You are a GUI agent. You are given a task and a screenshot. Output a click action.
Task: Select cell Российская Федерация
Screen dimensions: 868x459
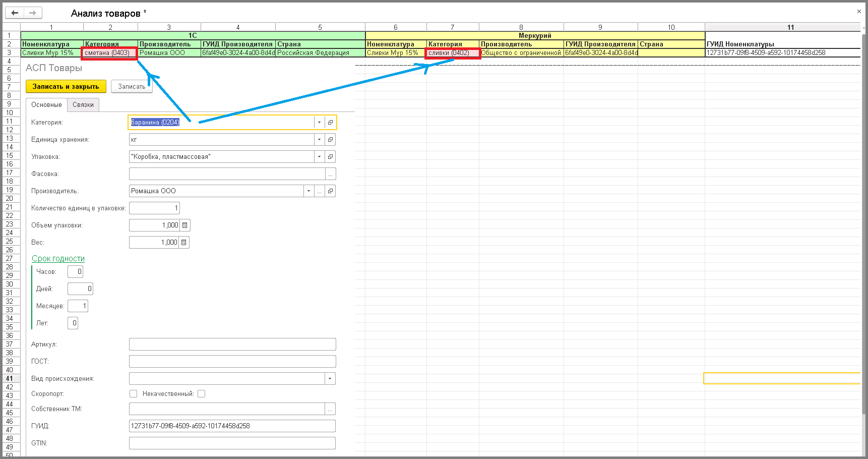tap(320, 53)
